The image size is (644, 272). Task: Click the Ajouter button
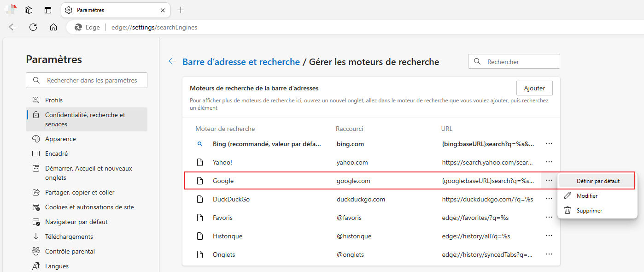tap(534, 88)
